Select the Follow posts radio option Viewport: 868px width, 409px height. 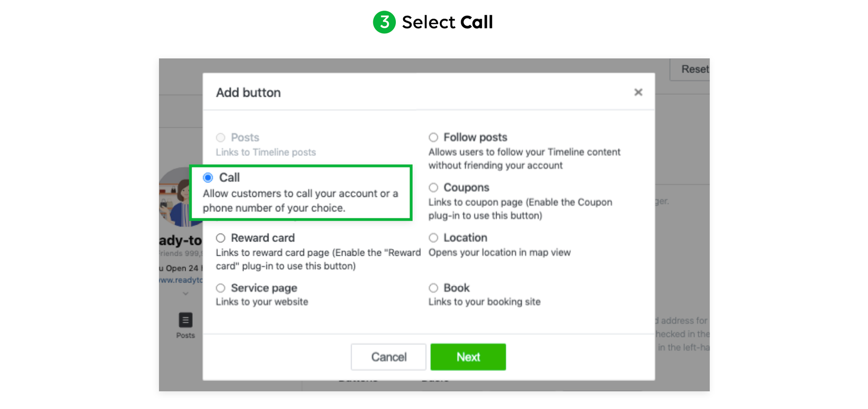pyautogui.click(x=433, y=137)
